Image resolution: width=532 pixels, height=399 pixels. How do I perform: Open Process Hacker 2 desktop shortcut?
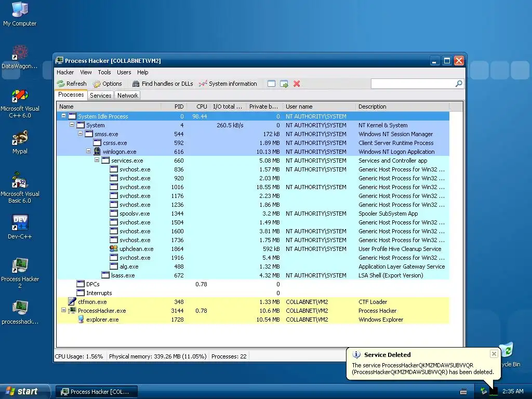point(20,273)
